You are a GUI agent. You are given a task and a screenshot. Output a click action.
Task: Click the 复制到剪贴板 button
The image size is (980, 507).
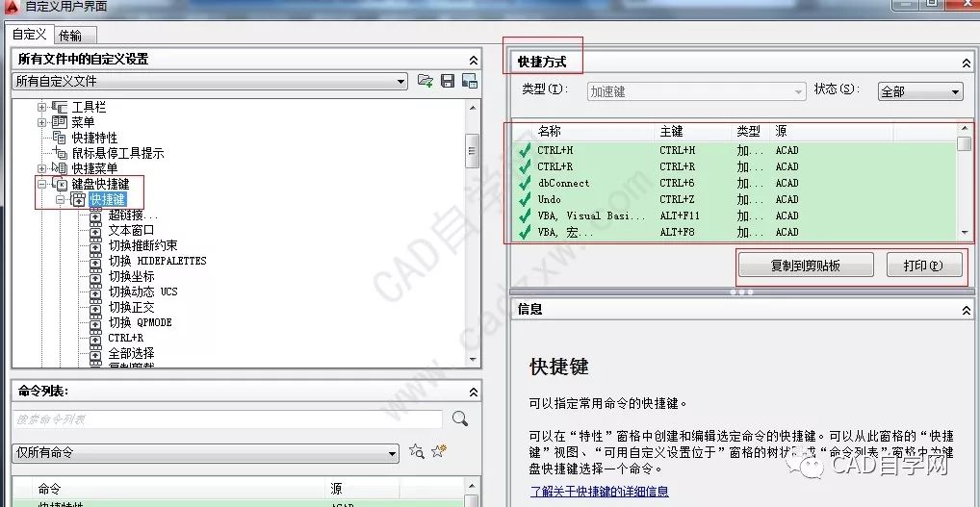[806, 266]
